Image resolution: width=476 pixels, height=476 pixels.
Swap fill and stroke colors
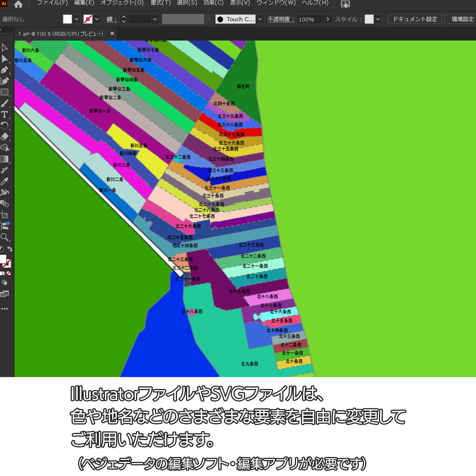10,249
